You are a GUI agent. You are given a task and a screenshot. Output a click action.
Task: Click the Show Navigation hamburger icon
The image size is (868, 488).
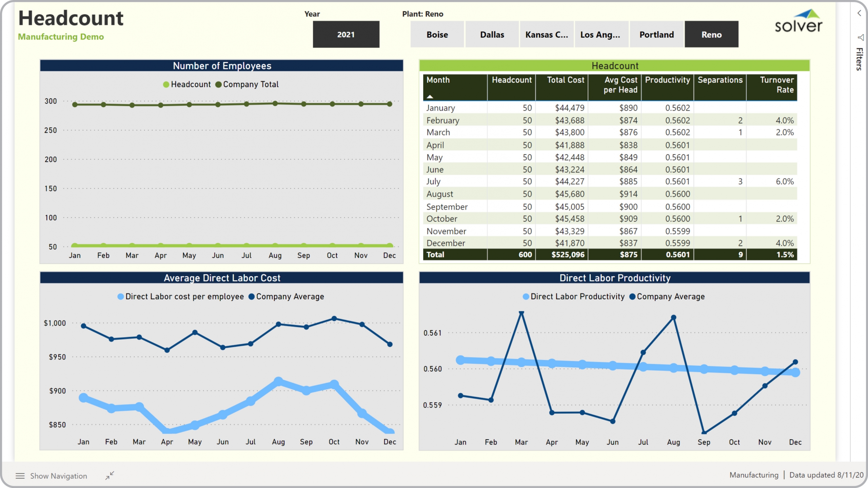[x=20, y=476]
